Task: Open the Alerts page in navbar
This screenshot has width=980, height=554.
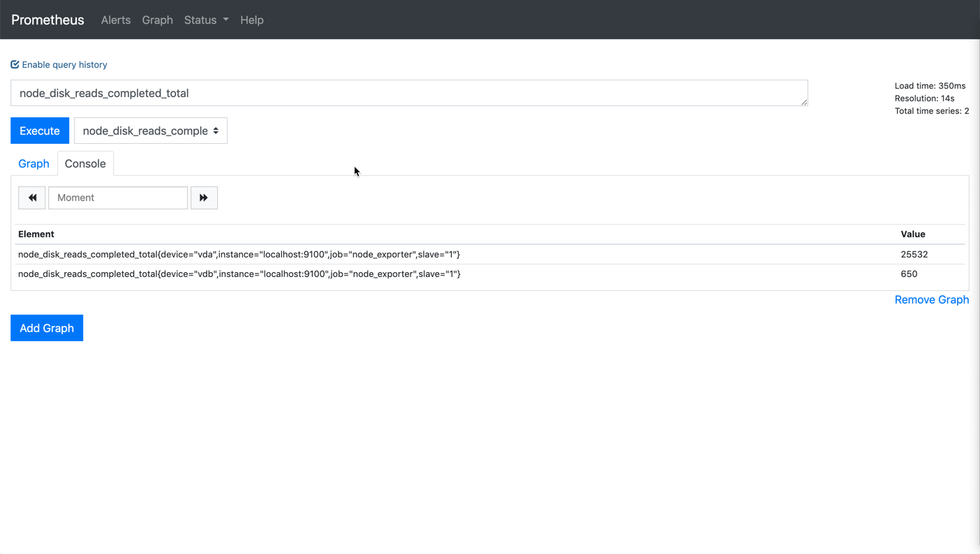Action: 116,20
